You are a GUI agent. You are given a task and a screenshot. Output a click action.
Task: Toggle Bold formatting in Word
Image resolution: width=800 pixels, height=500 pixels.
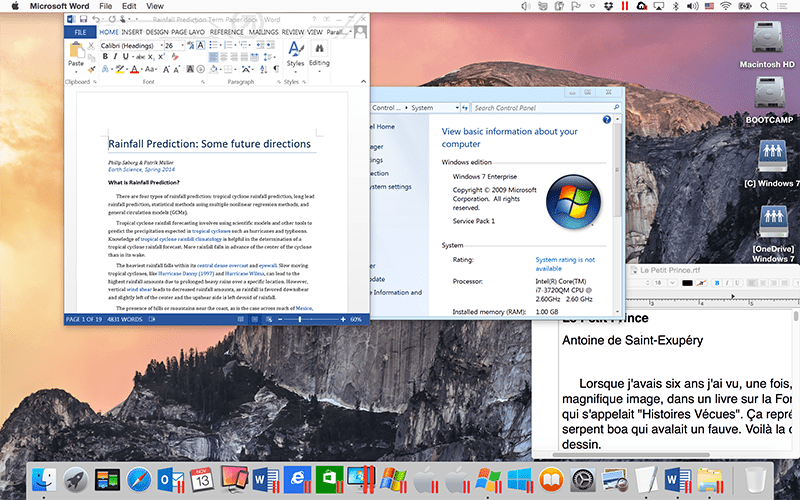105,57
